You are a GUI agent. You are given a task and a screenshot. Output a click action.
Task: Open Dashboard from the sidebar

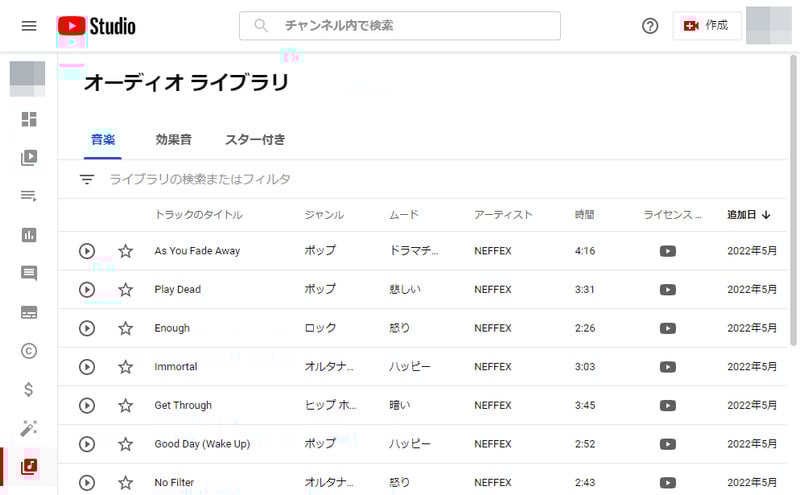29,119
